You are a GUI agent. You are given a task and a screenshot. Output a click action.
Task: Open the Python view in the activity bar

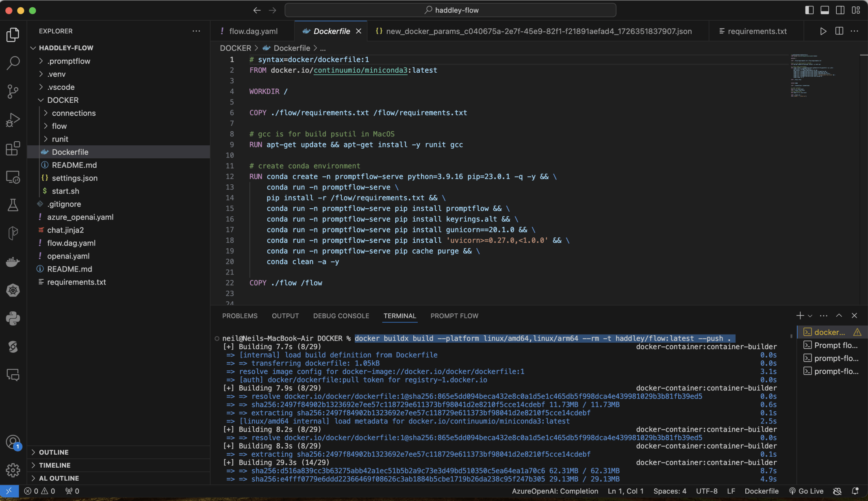click(13, 318)
